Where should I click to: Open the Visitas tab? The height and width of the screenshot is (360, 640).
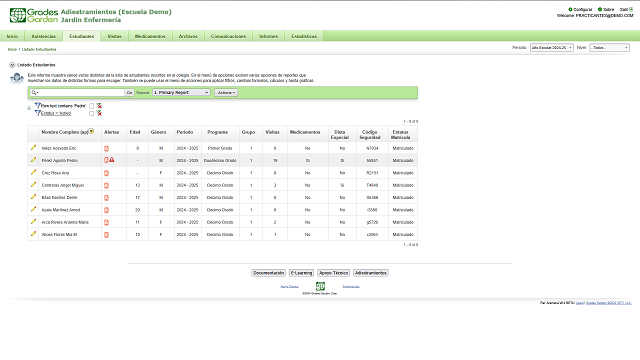click(x=114, y=36)
